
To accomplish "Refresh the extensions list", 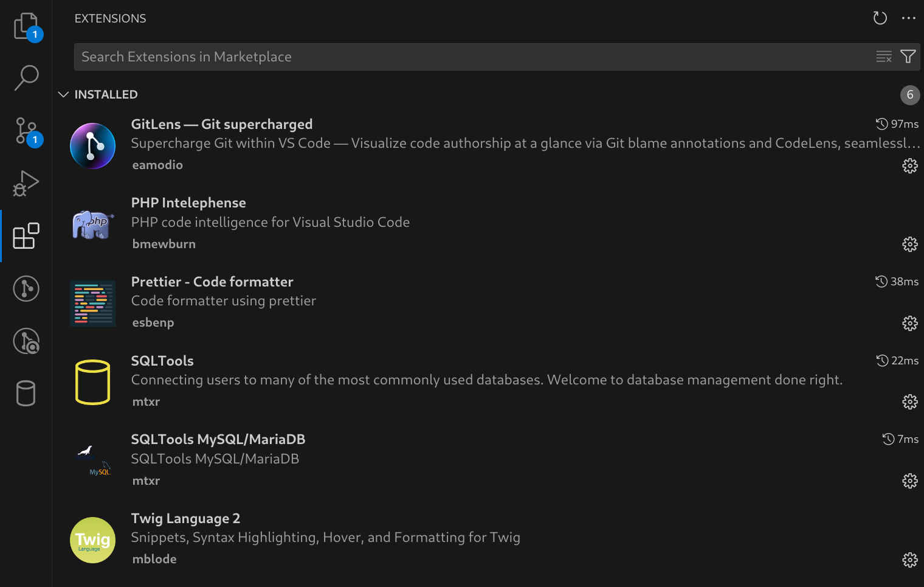I will coord(880,18).
